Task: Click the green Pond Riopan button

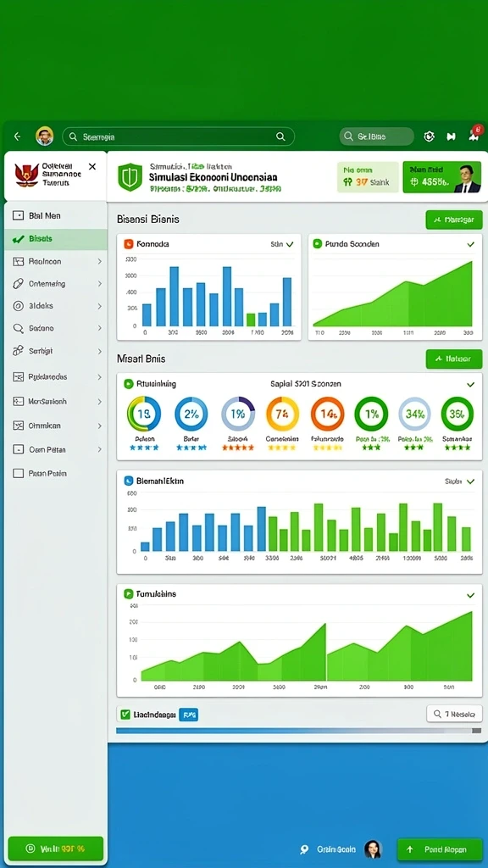Action: pyautogui.click(x=440, y=849)
